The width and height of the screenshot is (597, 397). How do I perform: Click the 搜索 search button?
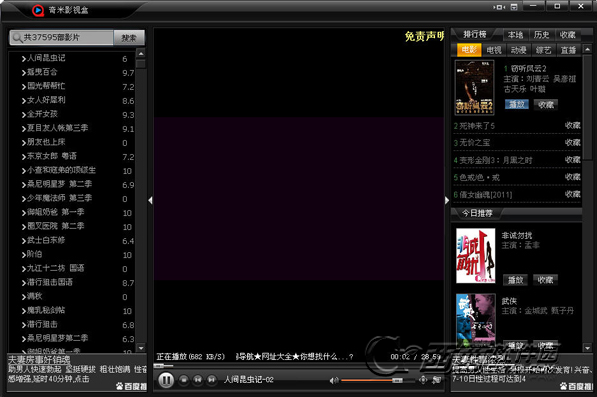[129, 38]
